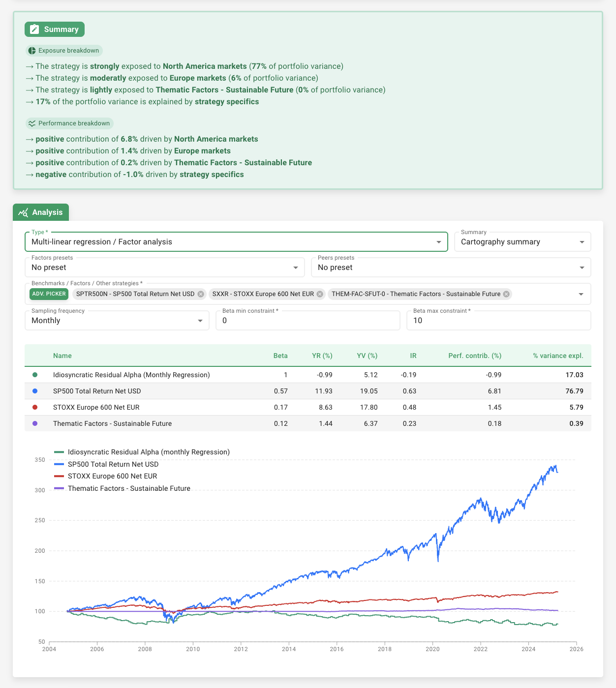Sort table by Beta column header
The width and height of the screenshot is (616, 688).
tap(280, 356)
